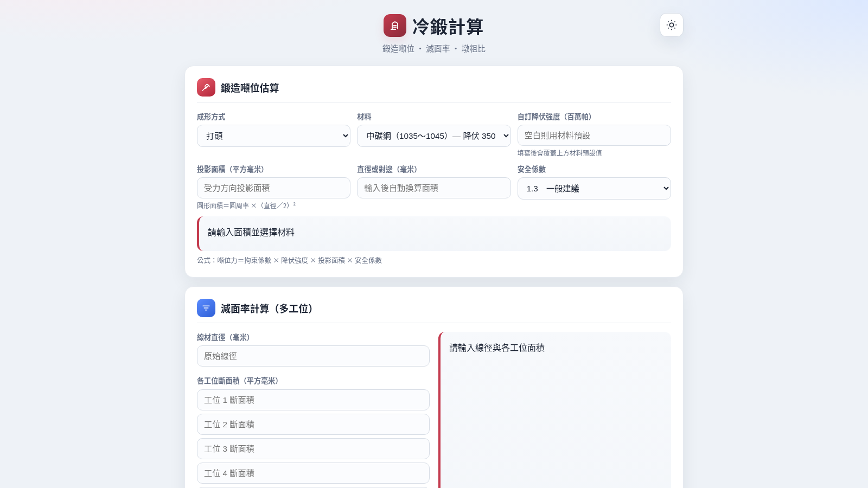Open the 成形方式 dropdown showing 打頭

coord(273,136)
